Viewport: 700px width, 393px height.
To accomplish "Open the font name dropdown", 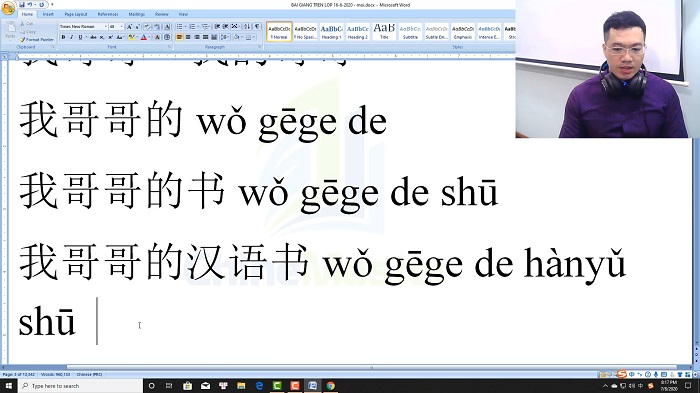I will click(106, 26).
